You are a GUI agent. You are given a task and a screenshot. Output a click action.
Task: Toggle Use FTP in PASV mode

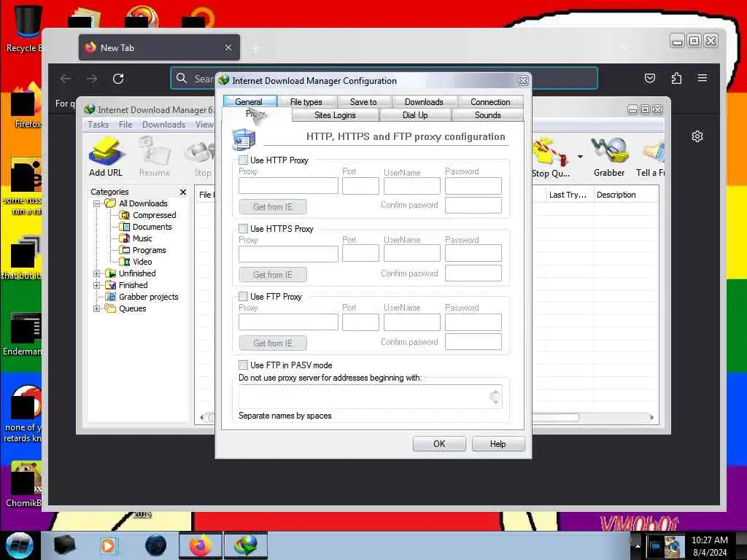(x=244, y=365)
